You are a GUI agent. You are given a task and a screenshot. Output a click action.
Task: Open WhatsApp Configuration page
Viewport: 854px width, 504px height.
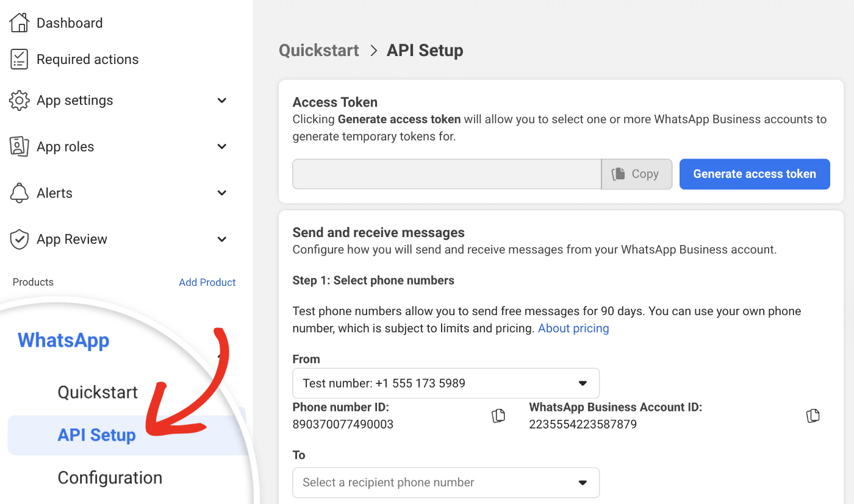(x=110, y=478)
